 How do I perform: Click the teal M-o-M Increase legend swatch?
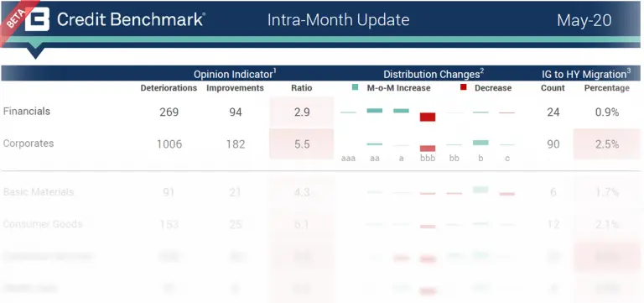356,87
